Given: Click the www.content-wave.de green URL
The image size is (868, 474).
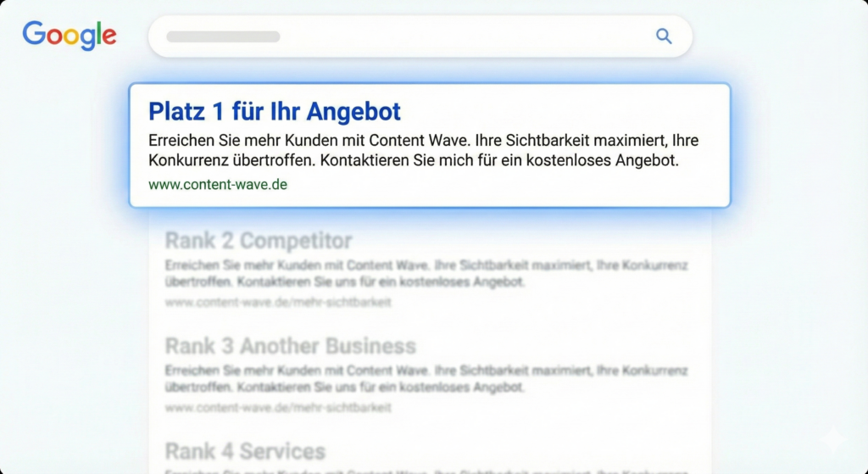Looking at the screenshot, I should pos(218,184).
